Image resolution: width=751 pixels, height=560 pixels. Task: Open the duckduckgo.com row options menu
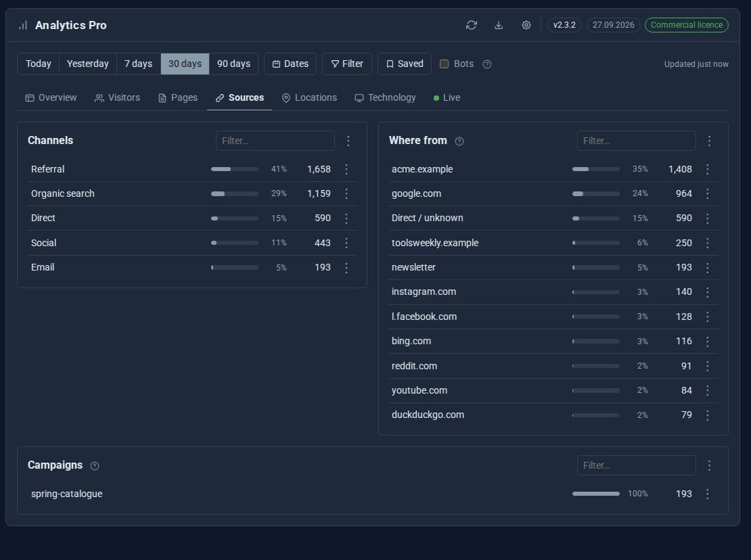coord(708,415)
